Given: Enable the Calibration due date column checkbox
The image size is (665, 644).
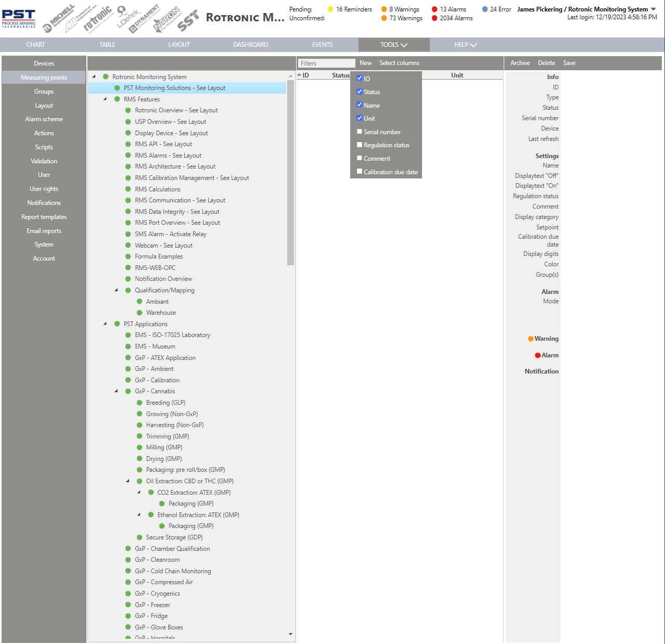Looking at the screenshot, I should [360, 171].
